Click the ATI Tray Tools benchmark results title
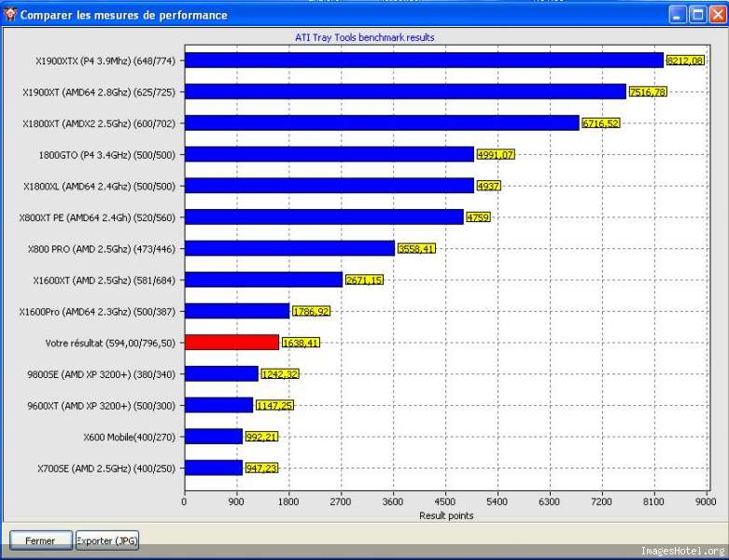This screenshot has height=560, width=729. click(x=364, y=37)
